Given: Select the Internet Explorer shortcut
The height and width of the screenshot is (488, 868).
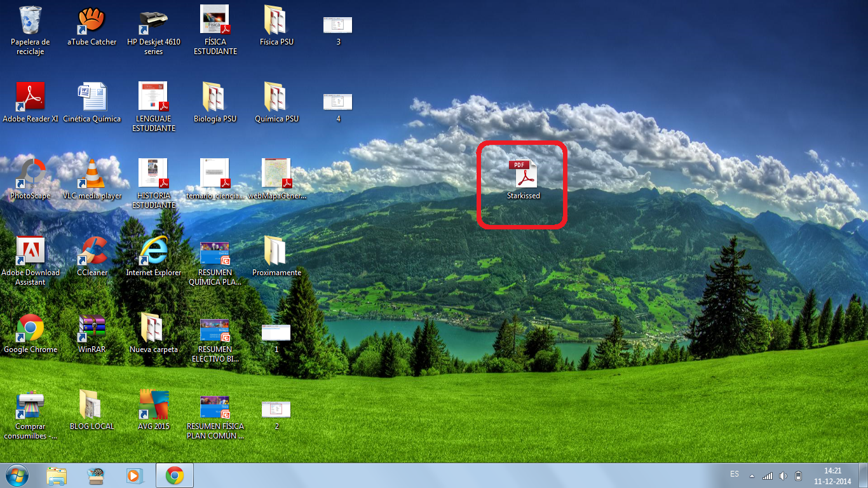Looking at the screenshot, I should (x=153, y=257).
